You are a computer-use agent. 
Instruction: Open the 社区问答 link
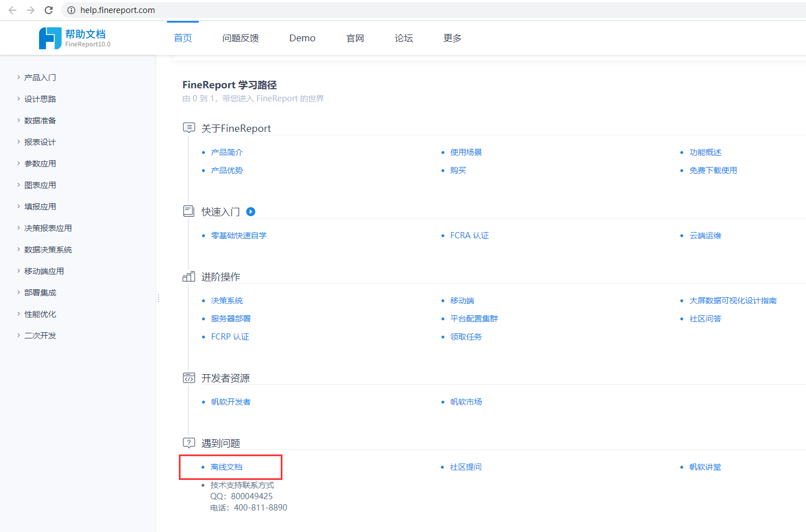pyautogui.click(x=705, y=319)
